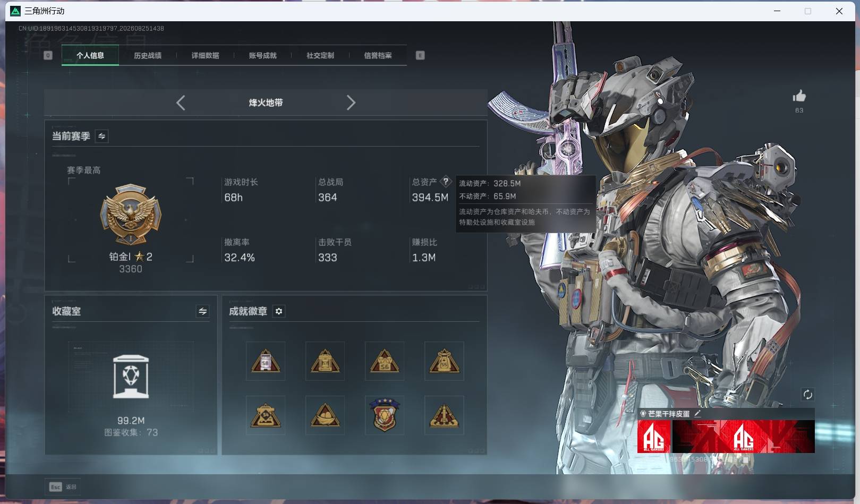This screenshot has width=860, height=504.
Task: Click the extraction rate value 32.4%
Action: click(x=240, y=258)
